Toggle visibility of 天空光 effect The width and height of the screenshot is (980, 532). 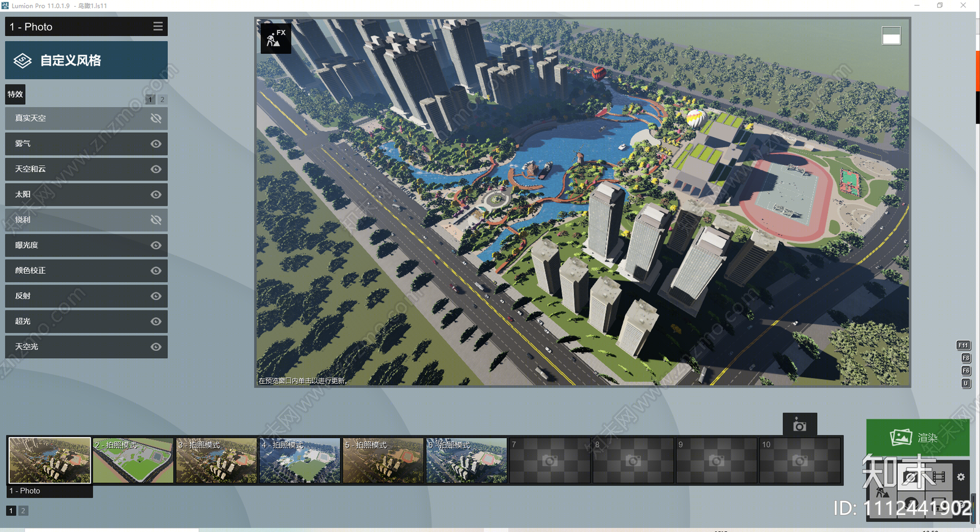coord(156,347)
